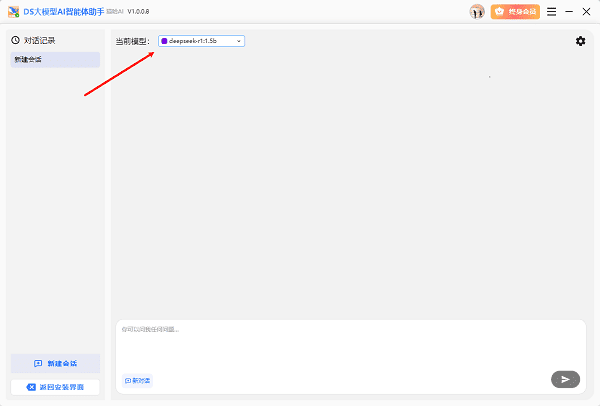Expand the deepseek-r1:1.5b model dropdown
600x406 pixels.
tap(201, 41)
